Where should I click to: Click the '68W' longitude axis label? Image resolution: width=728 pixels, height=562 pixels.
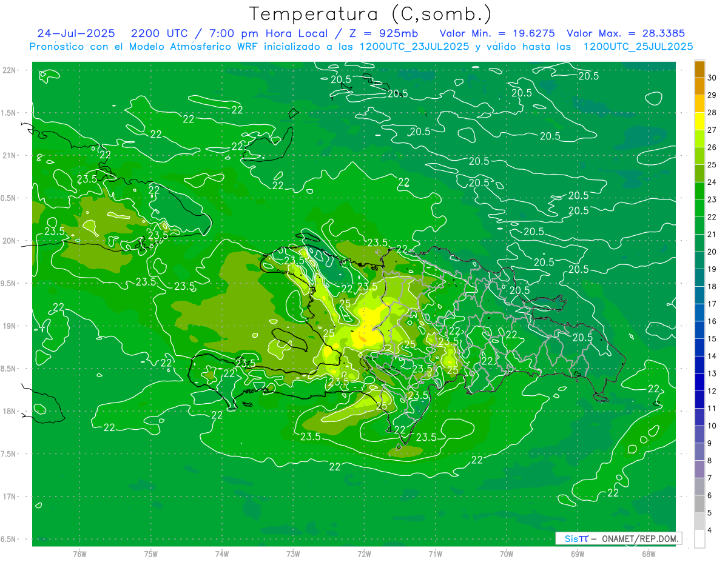[x=648, y=554]
